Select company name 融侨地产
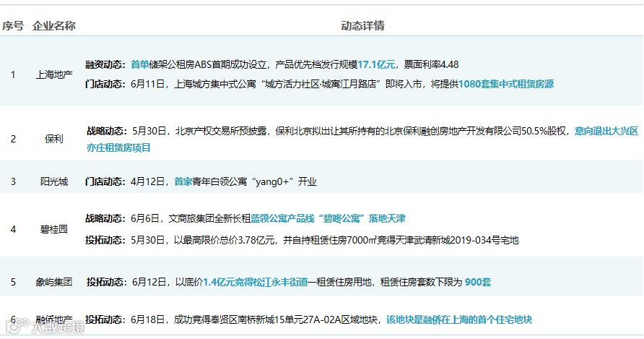This screenshot has width=644, height=339. click(54, 319)
